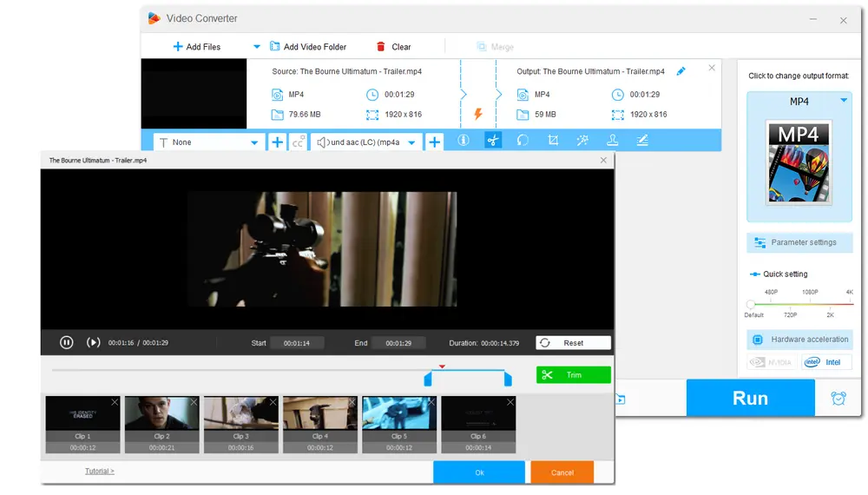Click Add Video Folder
This screenshot has width=868, height=495.
point(307,47)
